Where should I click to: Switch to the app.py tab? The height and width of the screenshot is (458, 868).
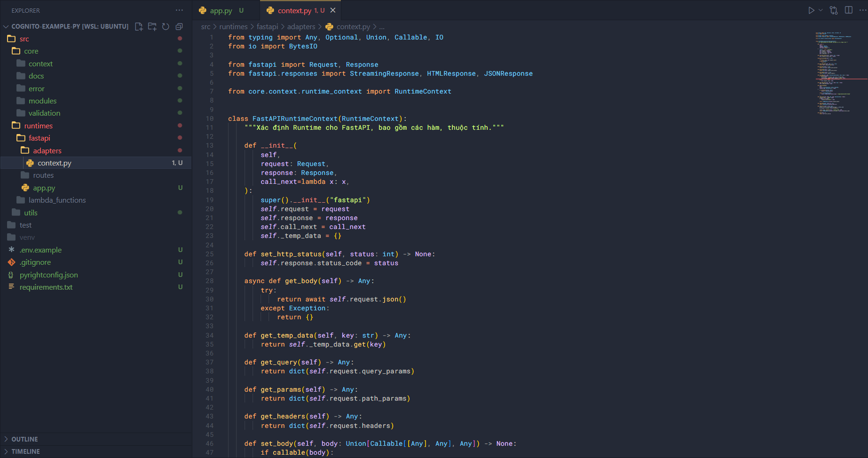coord(221,10)
